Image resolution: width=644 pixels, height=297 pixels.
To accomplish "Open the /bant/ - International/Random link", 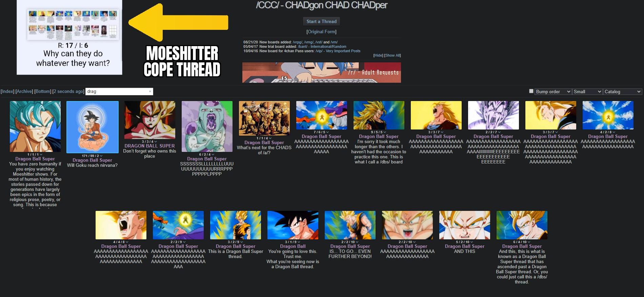I will (322, 46).
